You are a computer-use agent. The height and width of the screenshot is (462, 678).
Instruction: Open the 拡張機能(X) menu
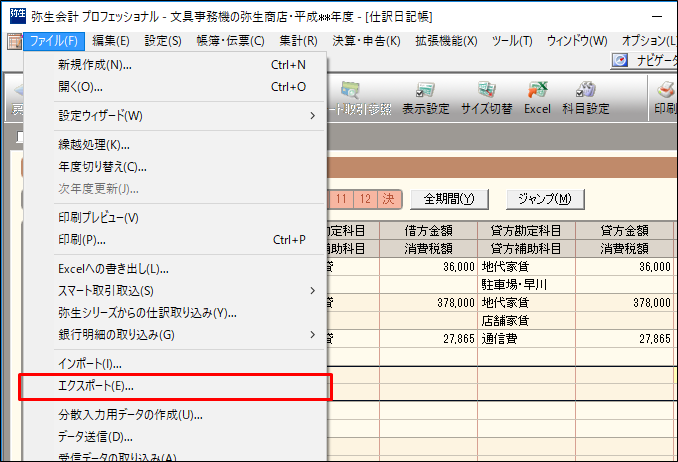[x=446, y=41]
